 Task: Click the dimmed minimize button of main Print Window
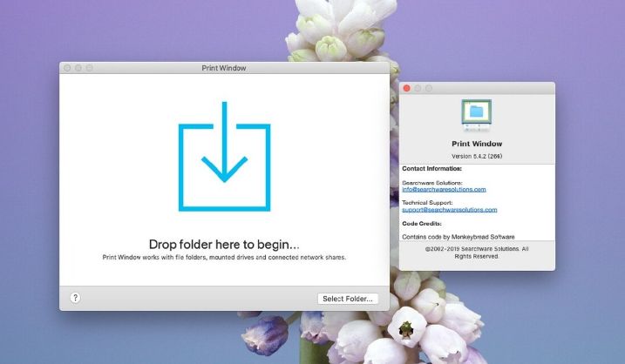(78, 68)
